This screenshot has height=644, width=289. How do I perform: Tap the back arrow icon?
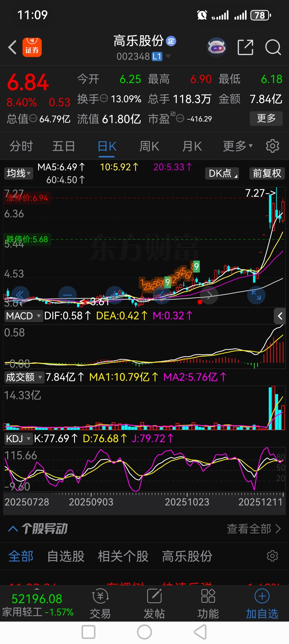[12, 47]
